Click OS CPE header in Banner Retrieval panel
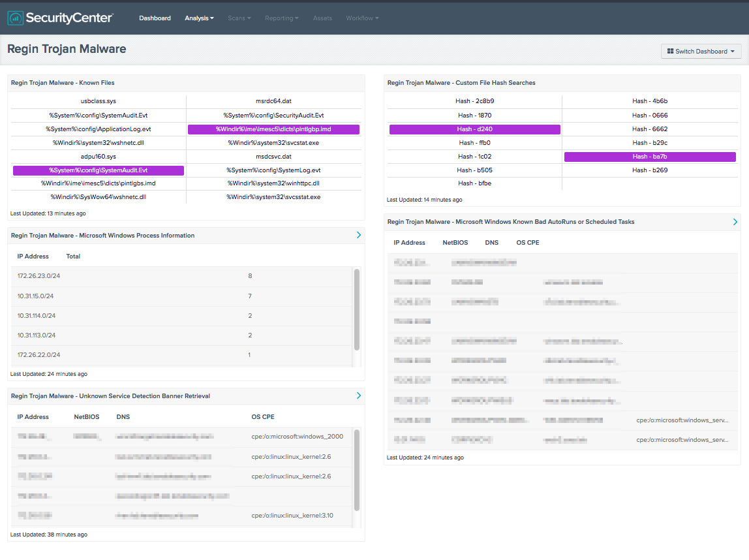Viewport: 749px width, 560px height. pyautogui.click(x=263, y=417)
